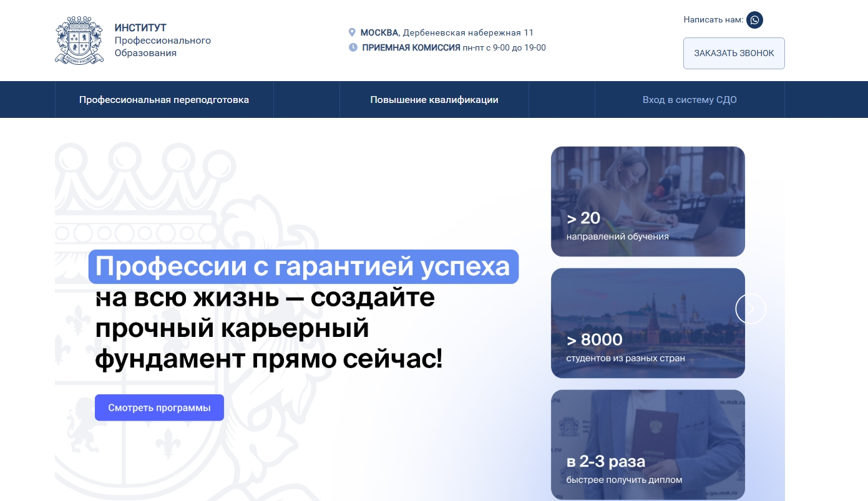Click the highlighted 'Профессии с гарантией успеха' heading
This screenshot has height=501, width=868.
(x=303, y=267)
